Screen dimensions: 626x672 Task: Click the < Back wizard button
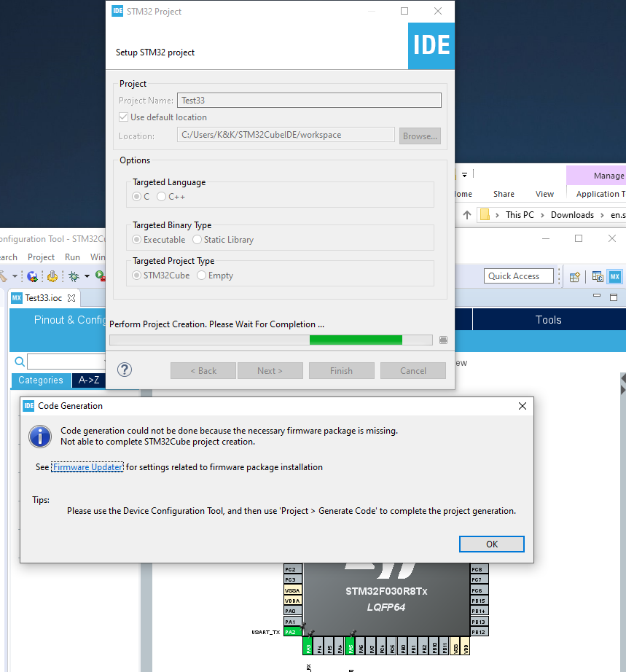pos(203,371)
